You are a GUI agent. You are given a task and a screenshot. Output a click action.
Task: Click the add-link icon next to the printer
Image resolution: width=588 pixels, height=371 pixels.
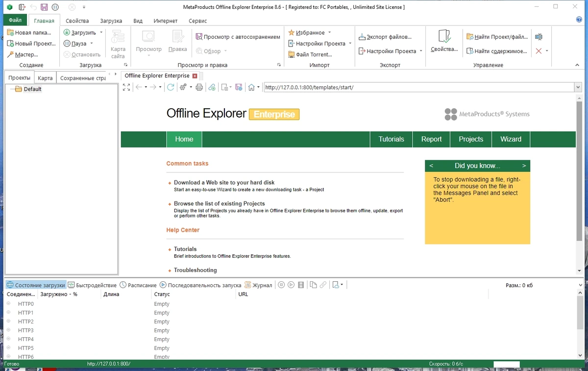click(212, 87)
